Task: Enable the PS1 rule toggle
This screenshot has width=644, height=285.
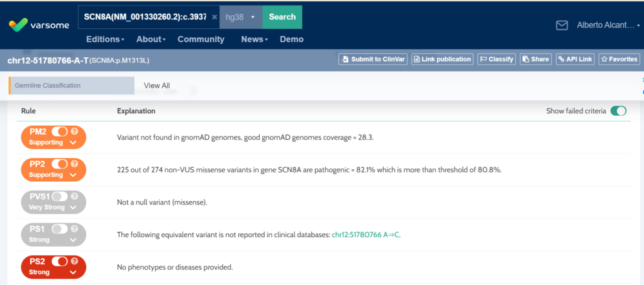Action: click(x=60, y=229)
